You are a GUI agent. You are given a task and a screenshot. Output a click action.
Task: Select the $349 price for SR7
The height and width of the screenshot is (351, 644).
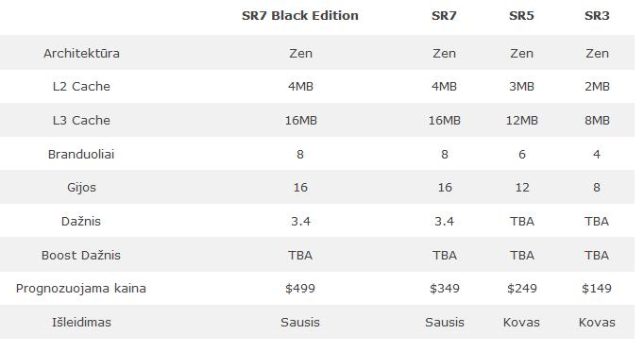tap(445, 289)
